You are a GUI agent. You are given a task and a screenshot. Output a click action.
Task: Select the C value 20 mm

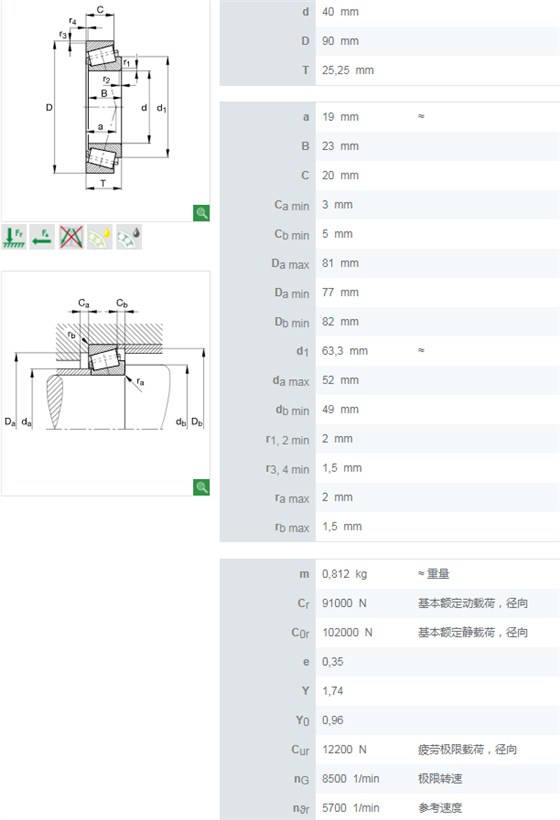340,175
